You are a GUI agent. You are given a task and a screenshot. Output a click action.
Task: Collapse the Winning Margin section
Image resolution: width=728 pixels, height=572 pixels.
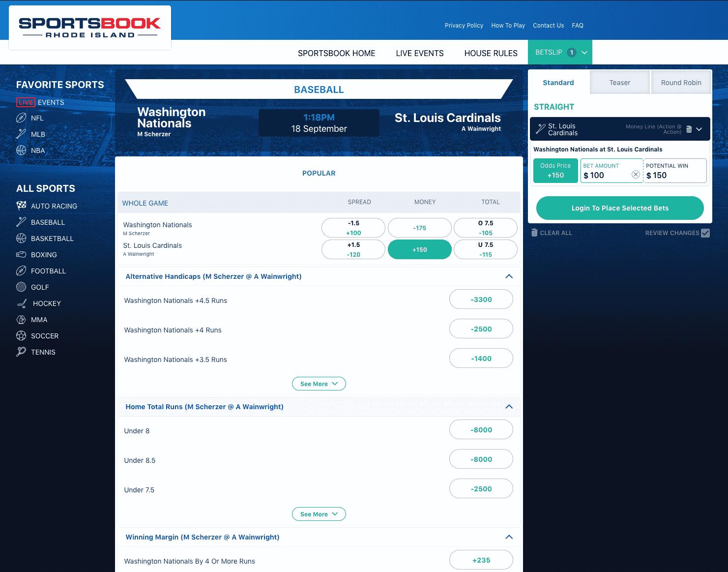(509, 537)
